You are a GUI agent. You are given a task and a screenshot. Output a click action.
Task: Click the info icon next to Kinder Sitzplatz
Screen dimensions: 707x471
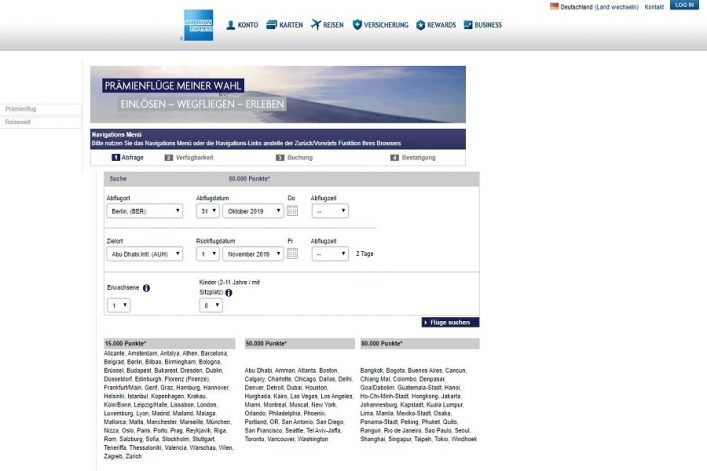229,293
